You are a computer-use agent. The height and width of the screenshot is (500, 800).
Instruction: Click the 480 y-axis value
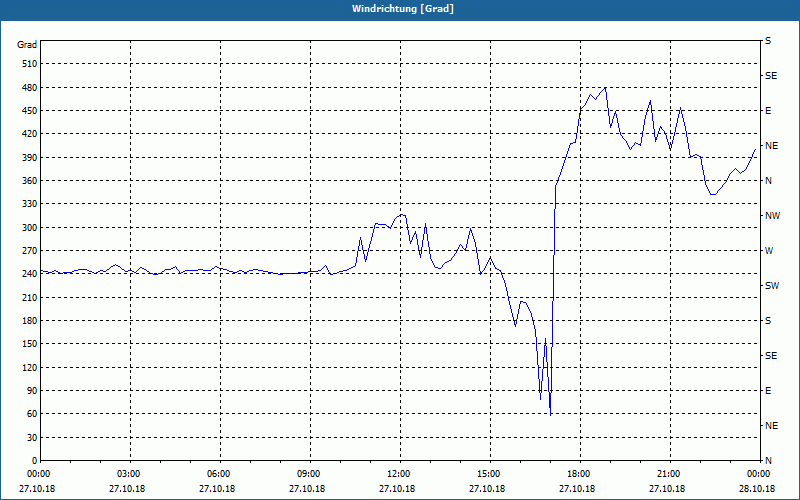pos(30,87)
